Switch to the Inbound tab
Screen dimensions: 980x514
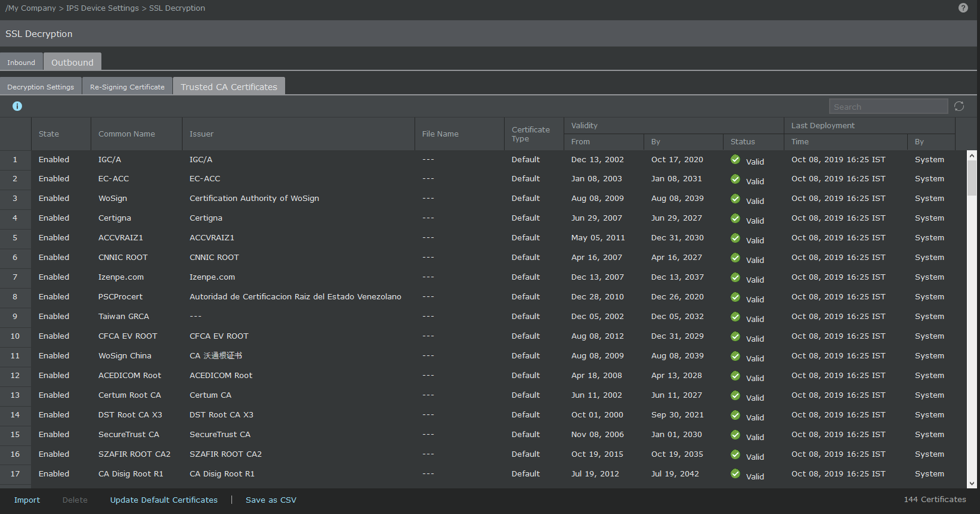21,62
